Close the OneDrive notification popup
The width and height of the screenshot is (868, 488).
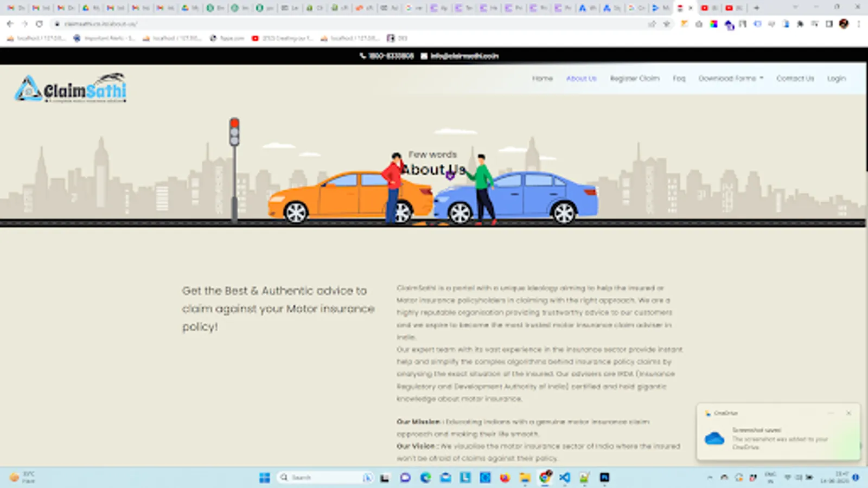848,413
